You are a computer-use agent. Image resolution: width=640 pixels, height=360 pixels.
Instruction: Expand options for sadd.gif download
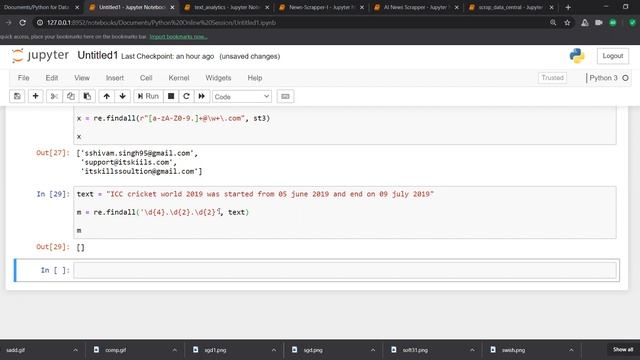[75, 350]
